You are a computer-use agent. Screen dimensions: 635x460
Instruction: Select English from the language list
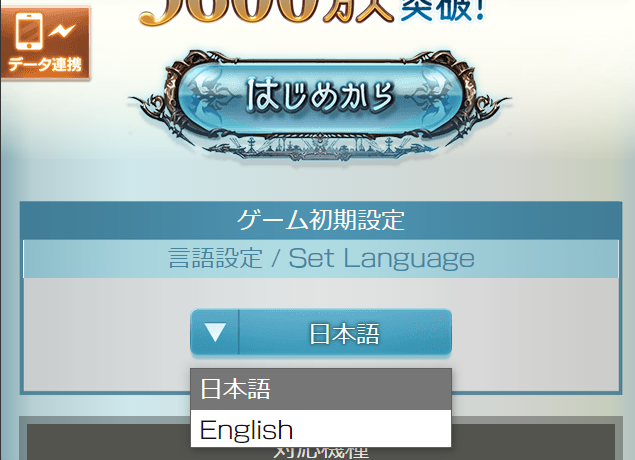pyautogui.click(x=321, y=429)
